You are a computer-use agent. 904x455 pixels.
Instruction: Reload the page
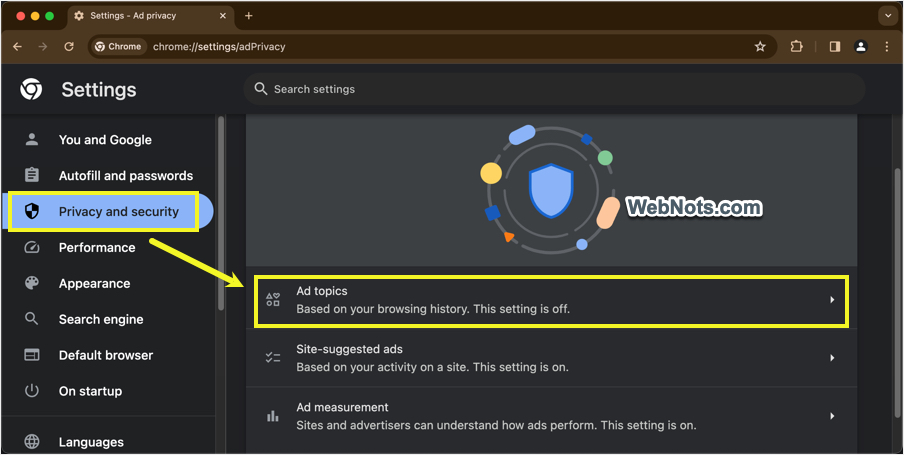(x=69, y=46)
